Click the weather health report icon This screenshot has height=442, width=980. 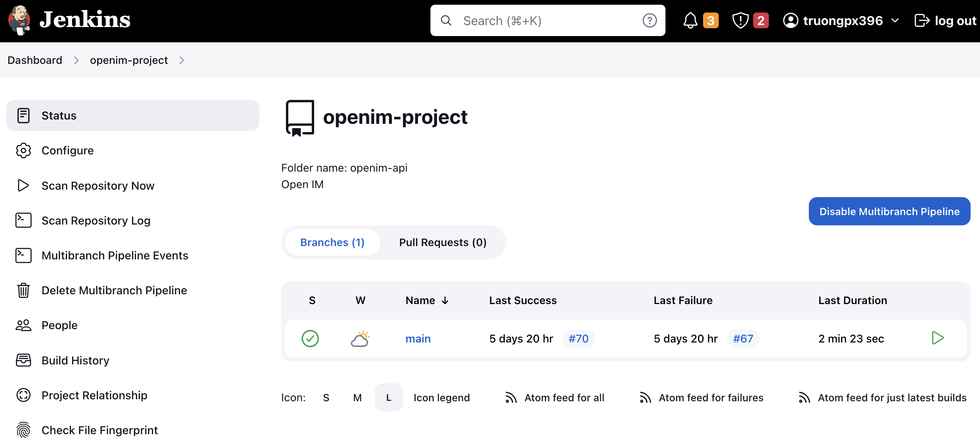click(360, 339)
